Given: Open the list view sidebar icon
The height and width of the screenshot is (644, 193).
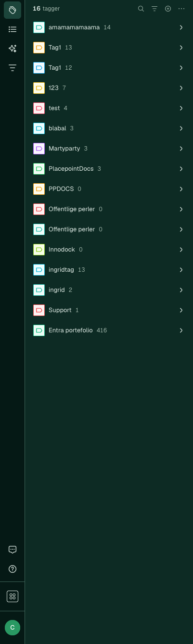Looking at the screenshot, I should [13, 29].
